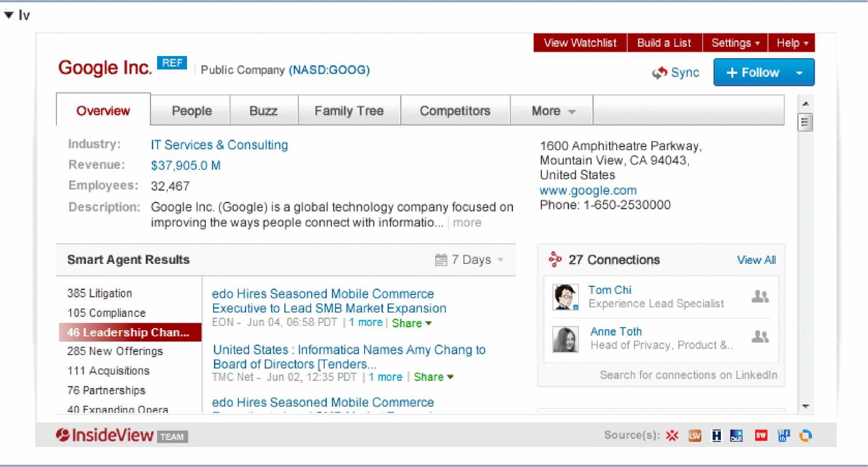The width and height of the screenshot is (868, 467).
Task: Select 111 Acquisitions agent
Action: tap(108, 371)
